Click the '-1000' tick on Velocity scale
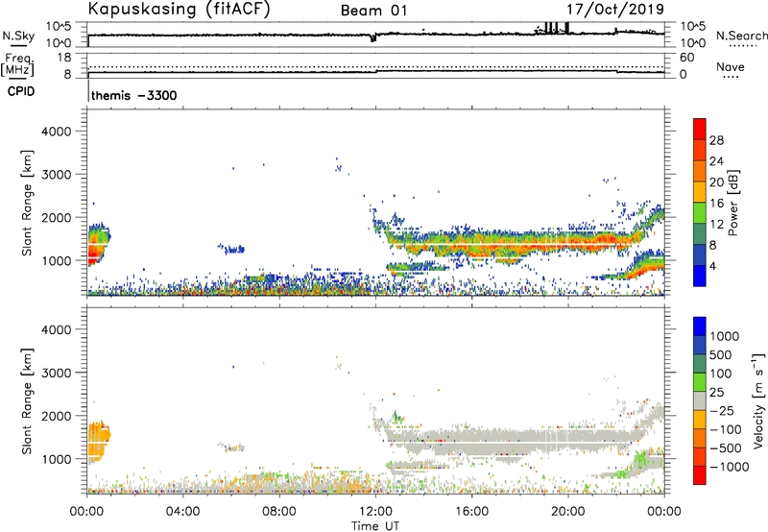This screenshot has width=768, height=532. click(x=729, y=467)
